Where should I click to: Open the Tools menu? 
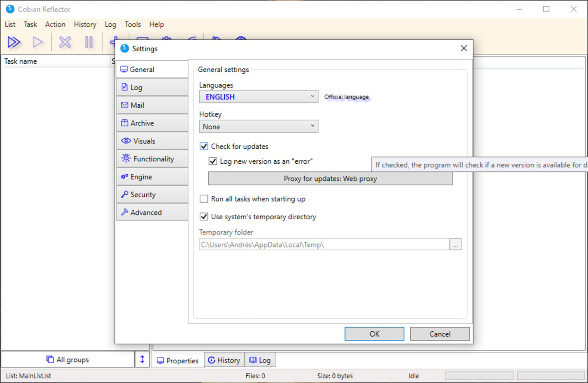point(133,24)
